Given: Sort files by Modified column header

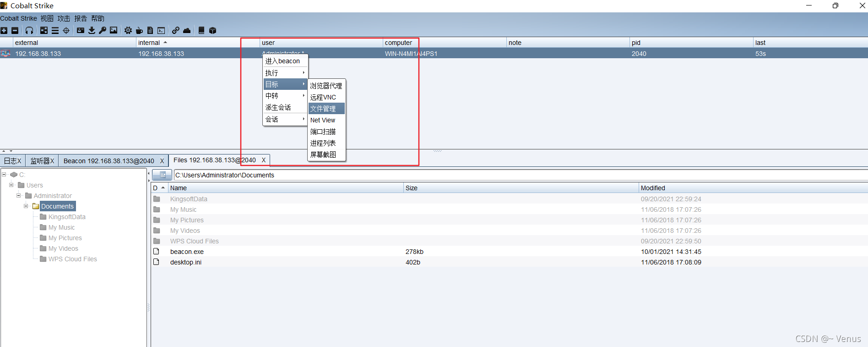Looking at the screenshot, I should [x=753, y=187].
